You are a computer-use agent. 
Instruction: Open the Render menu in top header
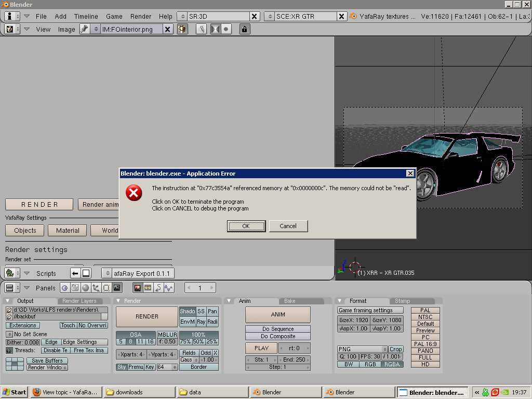[140, 16]
